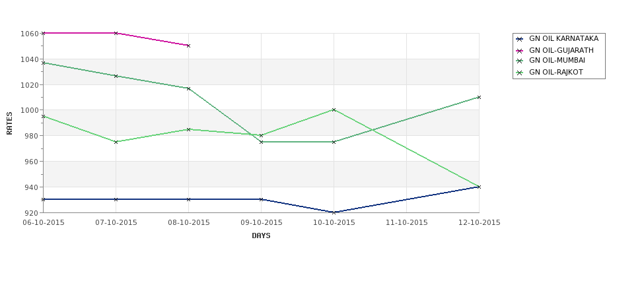Click Gujarath starting point at 1060

click(x=43, y=33)
